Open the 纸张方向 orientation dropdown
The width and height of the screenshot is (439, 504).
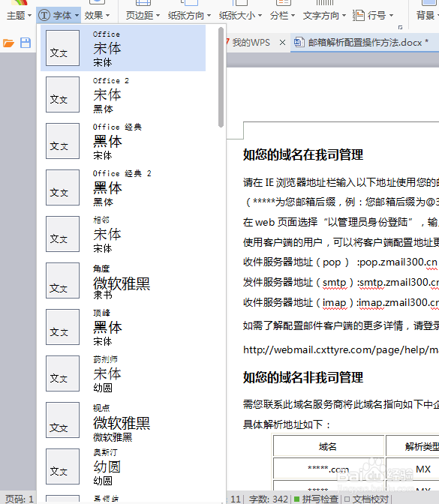click(189, 15)
